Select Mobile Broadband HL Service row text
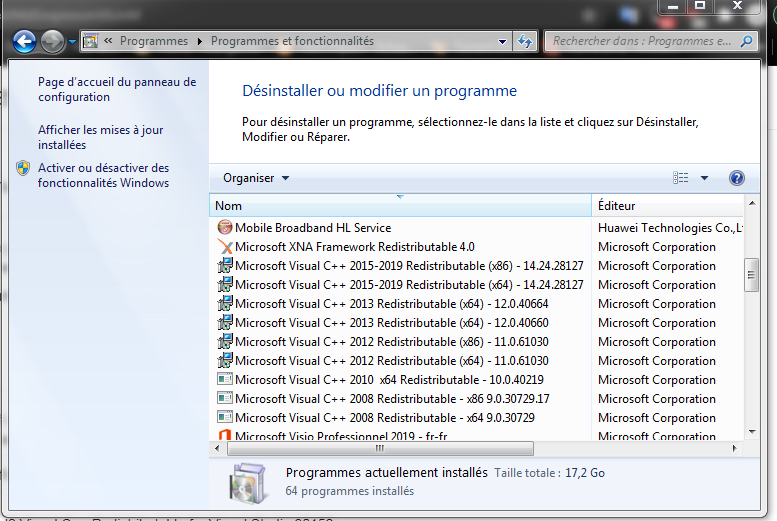Viewport: 777px width, 521px height. coord(313,228)
